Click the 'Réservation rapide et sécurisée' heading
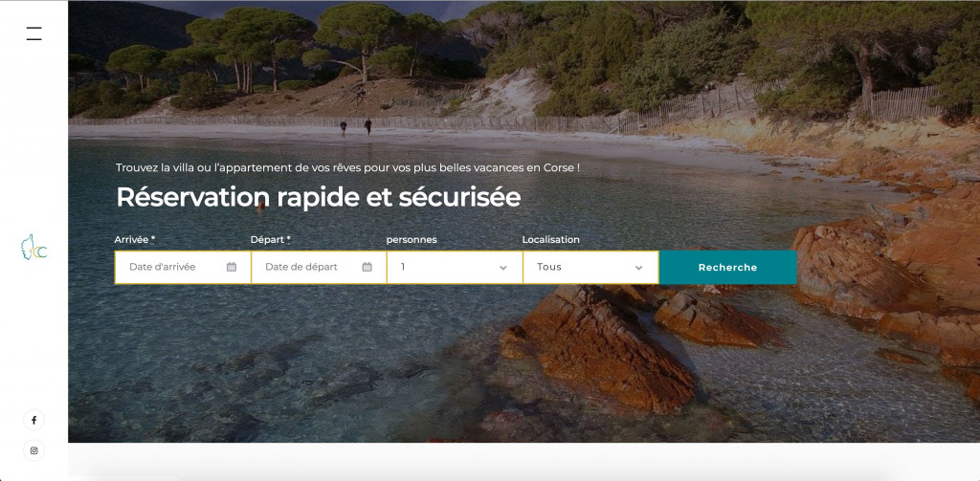 318,197
